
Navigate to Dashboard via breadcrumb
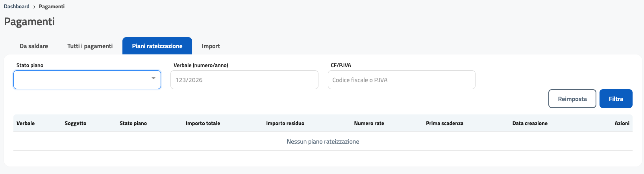tap(17, 7)
